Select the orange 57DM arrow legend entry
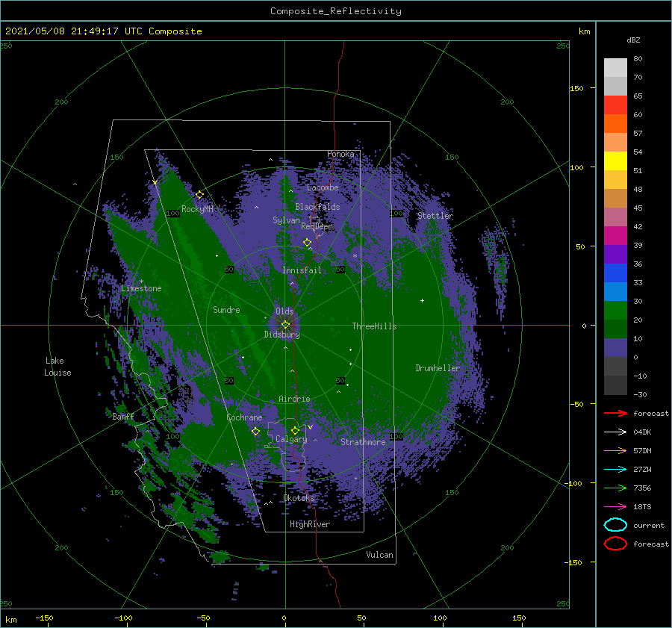672x628 pixels. [x=615, y=450]
